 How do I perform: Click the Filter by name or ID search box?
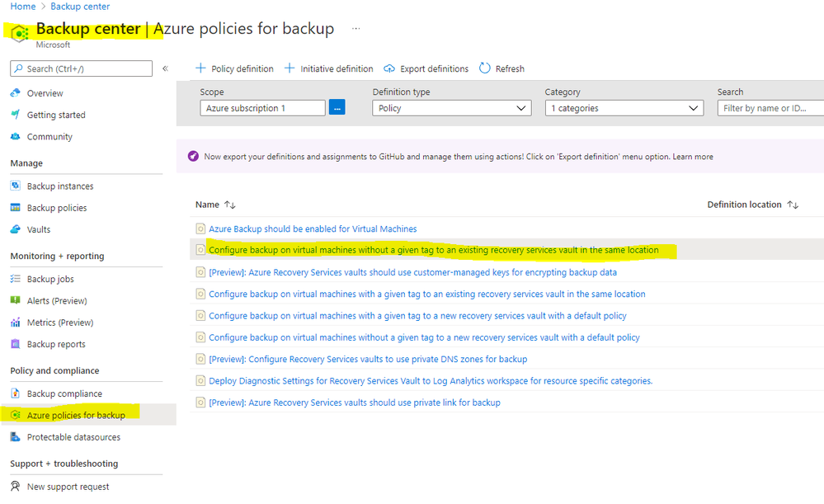point(770,108)
